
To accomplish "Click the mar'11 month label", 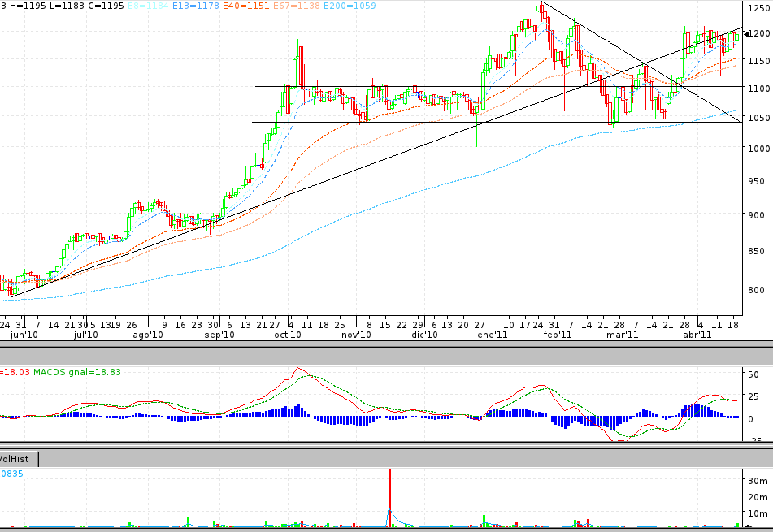I will [622, 335].
